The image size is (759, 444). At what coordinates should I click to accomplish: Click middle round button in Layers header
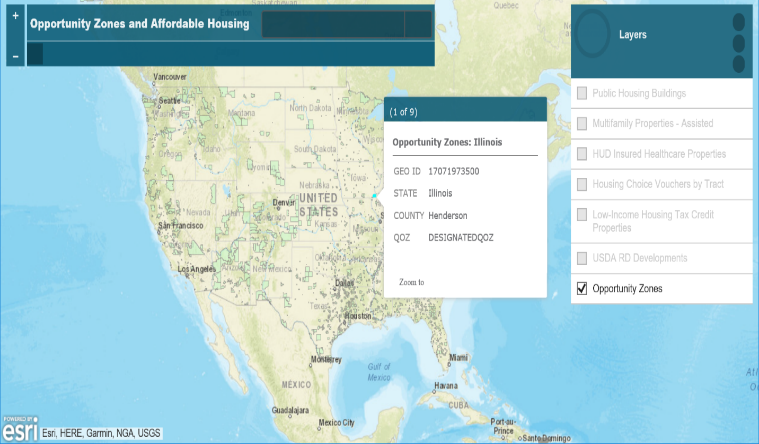[x=739, y=44]
